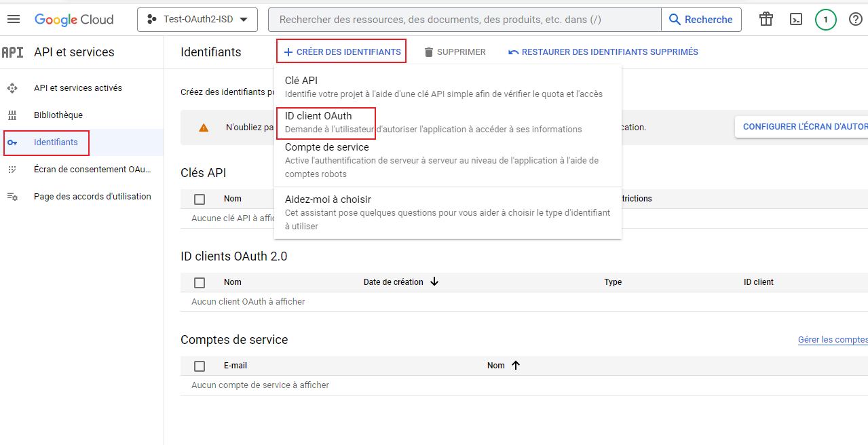Open the Créer des identifiants dropdown
Viewport: 868px width, 445px height.
click(342, 52)
